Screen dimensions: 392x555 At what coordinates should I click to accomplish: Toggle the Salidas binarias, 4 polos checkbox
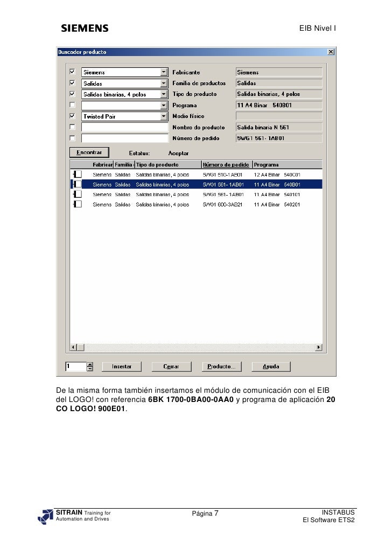tap(72, 94)
